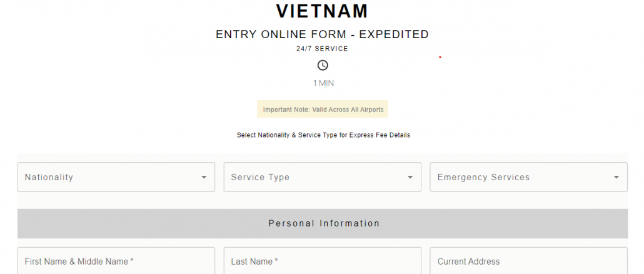Viewport: 644px width, 274px height.
Task: Click the Emergency Services arrow icon
Action: [x=616, y=178]
